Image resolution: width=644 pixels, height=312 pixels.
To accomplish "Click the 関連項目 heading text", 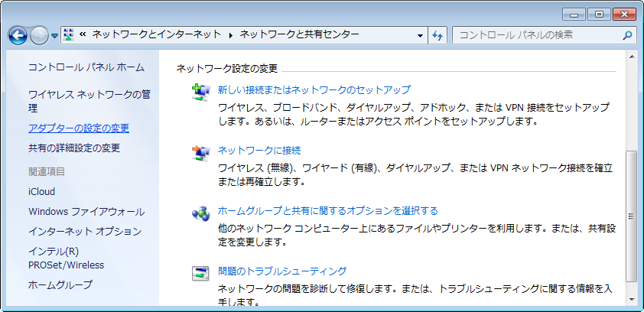I will (x=47, y=171).
